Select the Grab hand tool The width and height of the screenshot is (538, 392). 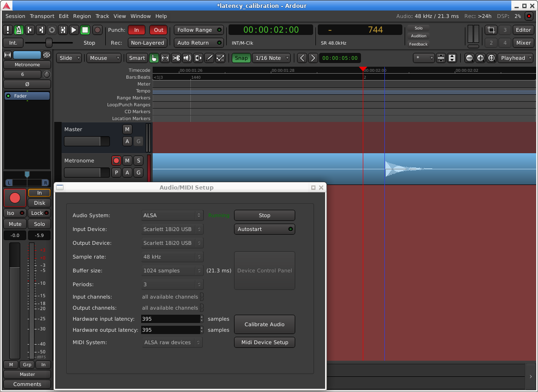pos(154,58)
